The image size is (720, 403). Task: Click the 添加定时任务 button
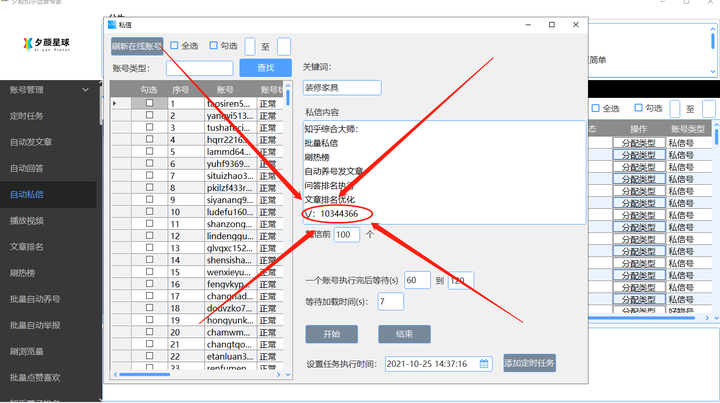click(x=529, y=363)
